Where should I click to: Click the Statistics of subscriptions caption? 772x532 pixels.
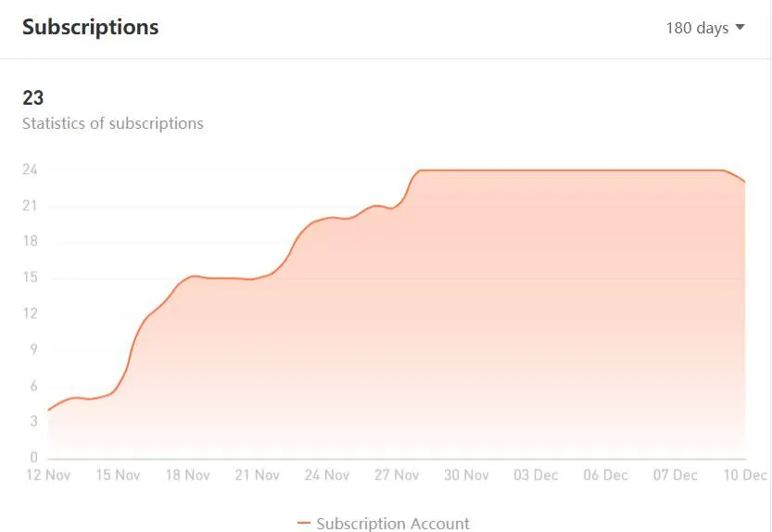click(113, 123)
